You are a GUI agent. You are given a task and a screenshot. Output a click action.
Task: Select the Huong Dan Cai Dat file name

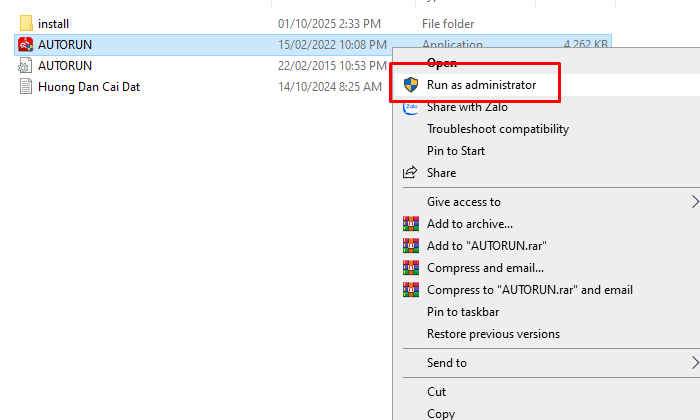(88, 86)
